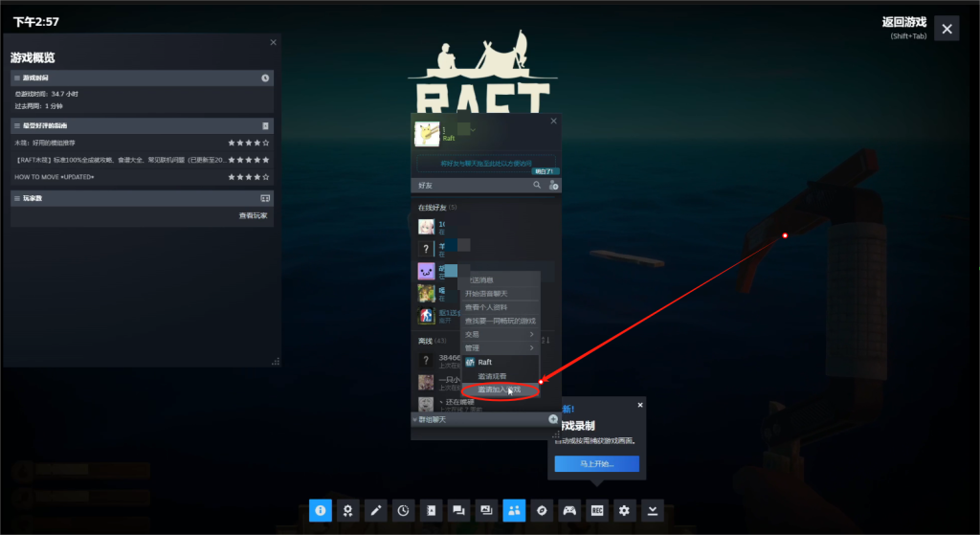The width and height of the screenshot is (980, 535).
Task: Open the REC game recording icon
Action: pyautogui.click(x=597, y=511)
